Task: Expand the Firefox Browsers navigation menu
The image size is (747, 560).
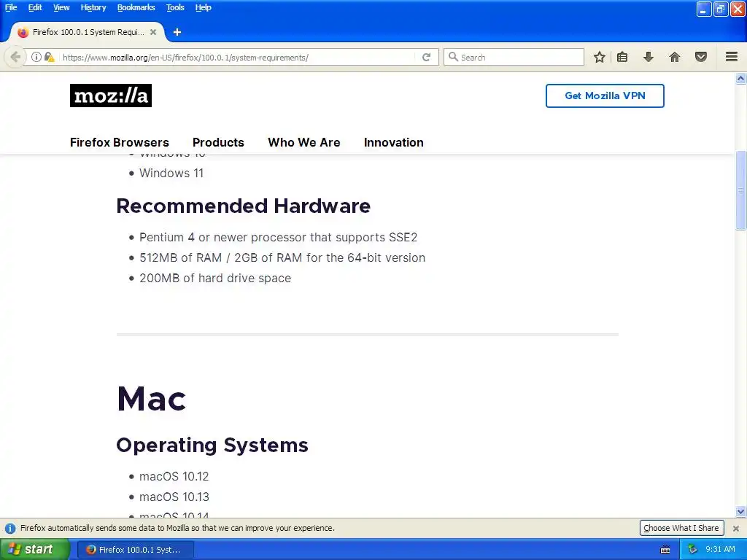Action: click(120, 142)
